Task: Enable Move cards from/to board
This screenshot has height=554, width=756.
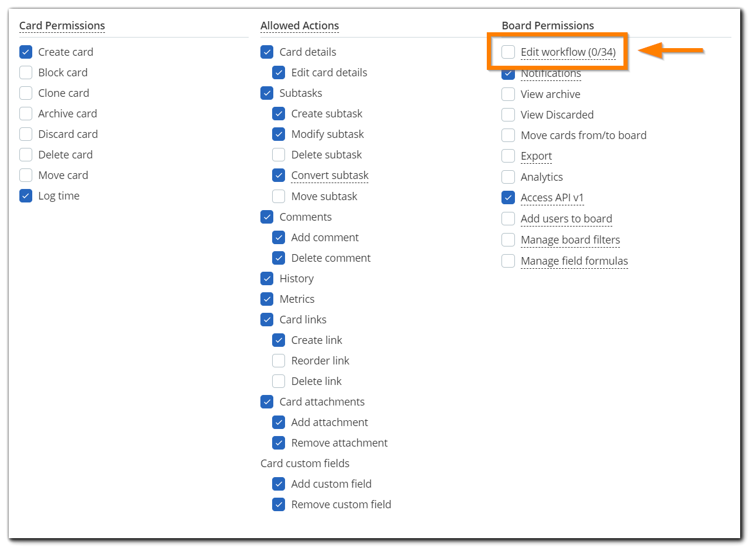Action: (x=508, y=135)
